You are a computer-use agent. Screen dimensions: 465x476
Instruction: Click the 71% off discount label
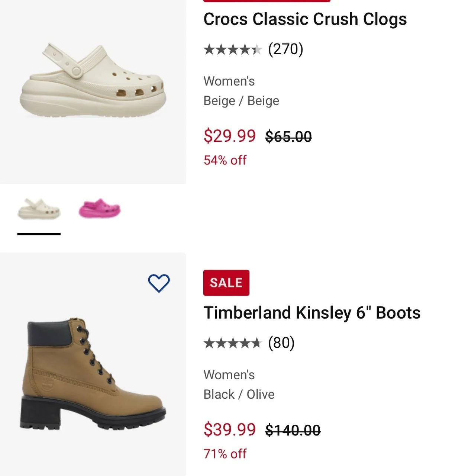tap(225, 454)
